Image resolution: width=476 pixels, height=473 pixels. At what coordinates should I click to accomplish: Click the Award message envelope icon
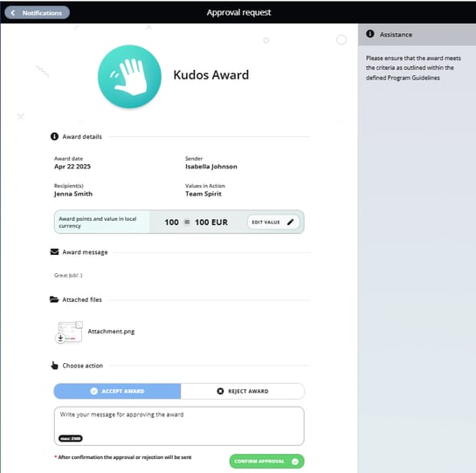(54, 252)
